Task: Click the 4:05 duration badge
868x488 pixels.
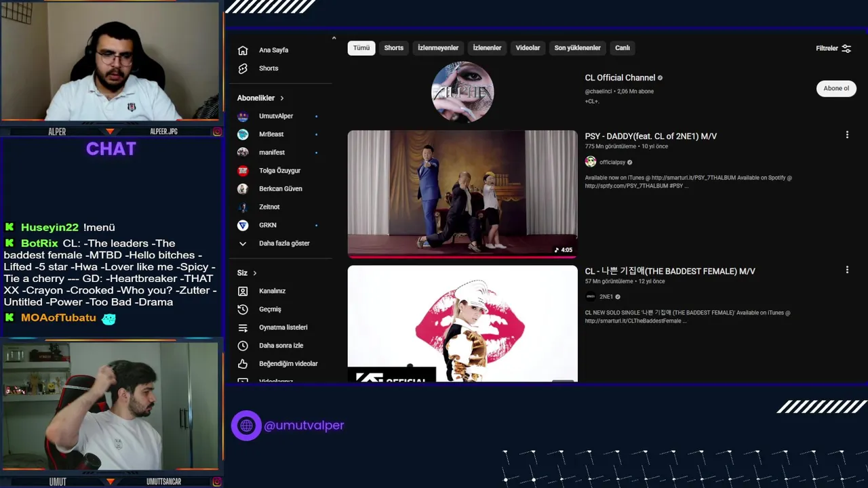Action: point(564,250)
